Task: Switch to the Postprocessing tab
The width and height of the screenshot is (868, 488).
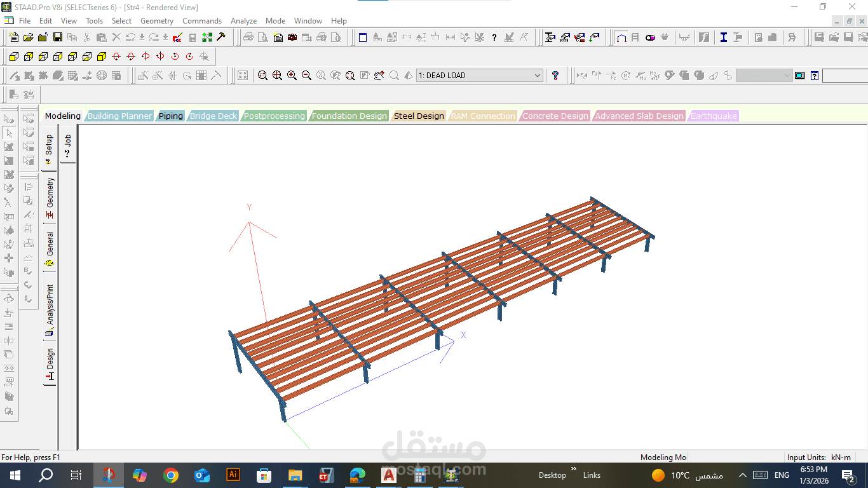Action: click(x=274, y=116)
